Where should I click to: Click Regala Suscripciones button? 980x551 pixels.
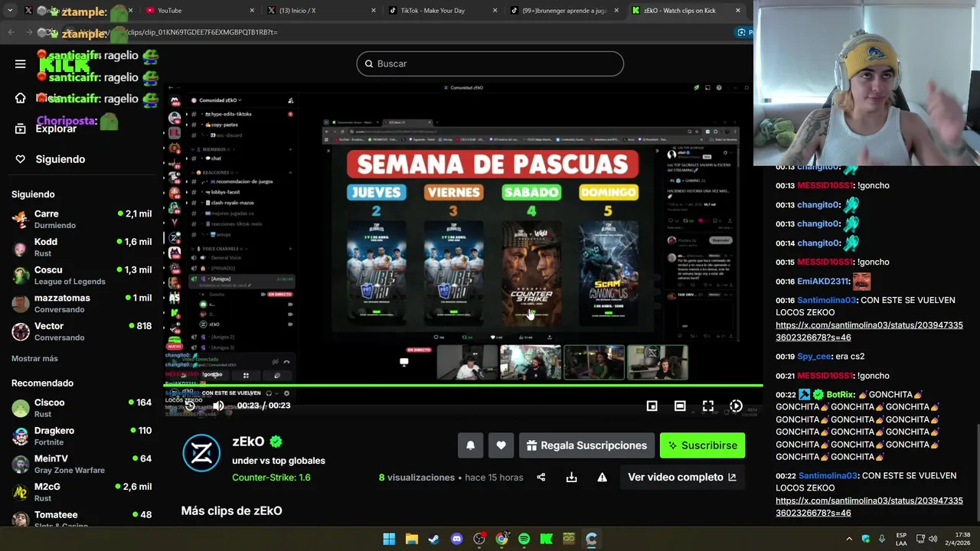click(x=586, y=445)
